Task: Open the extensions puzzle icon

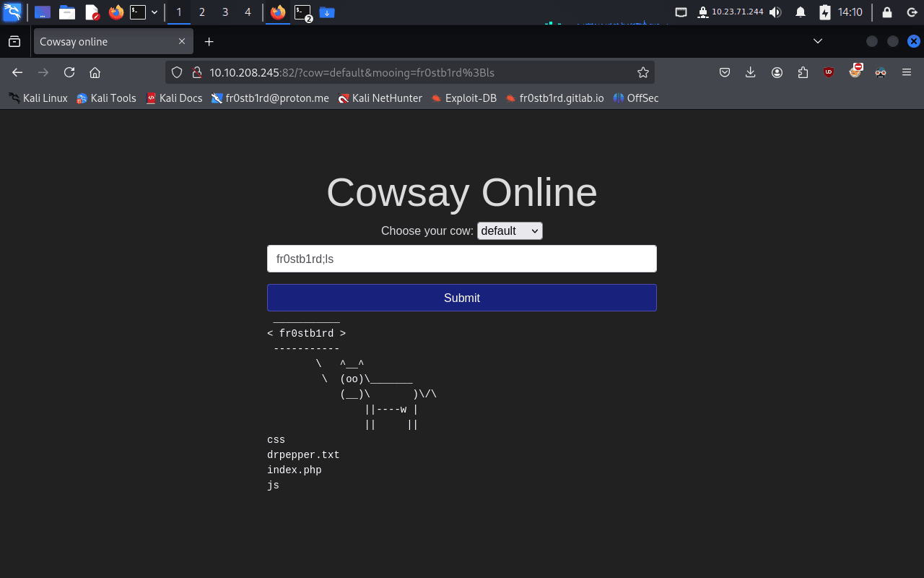Action: tap(803, 72)
